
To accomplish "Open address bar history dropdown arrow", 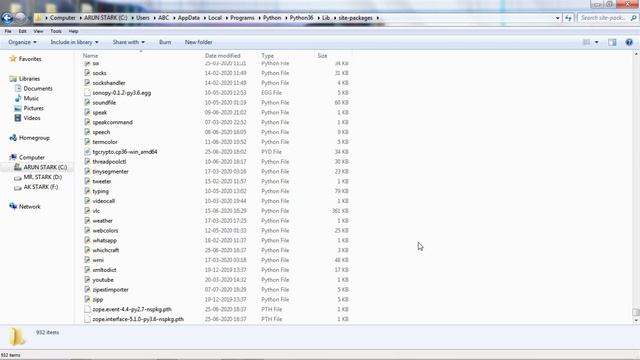I will pyautogui.click(x=558, y=18).
